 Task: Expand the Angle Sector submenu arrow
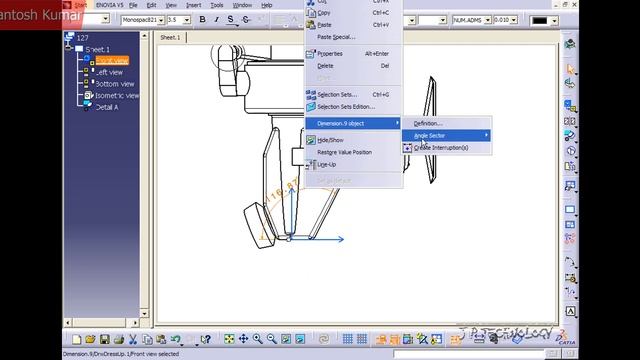[x=487, y=135]
